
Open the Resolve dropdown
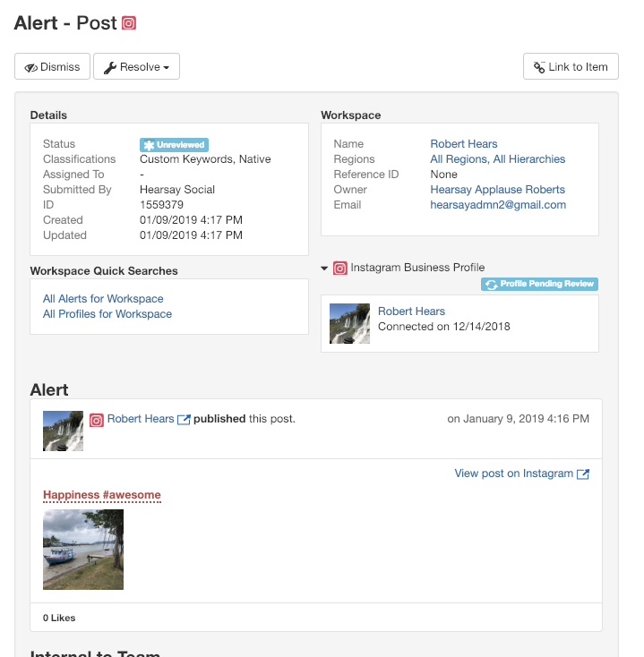(x=136, y=66)
